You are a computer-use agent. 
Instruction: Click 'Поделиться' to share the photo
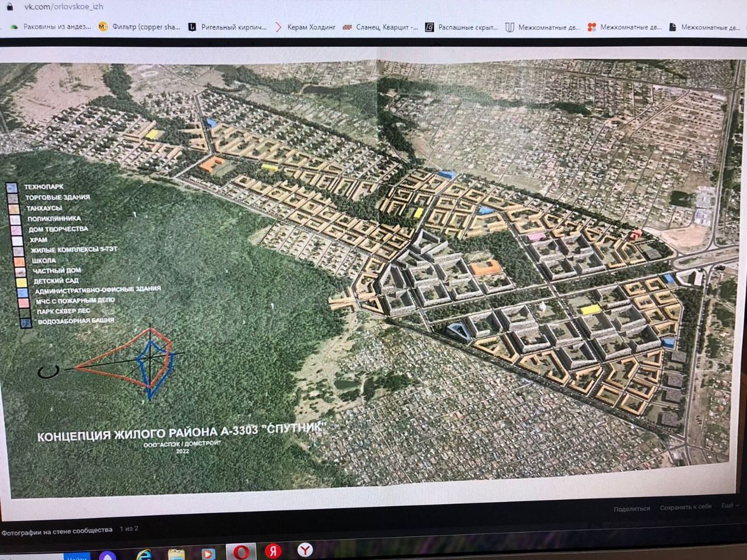[631, 509]
